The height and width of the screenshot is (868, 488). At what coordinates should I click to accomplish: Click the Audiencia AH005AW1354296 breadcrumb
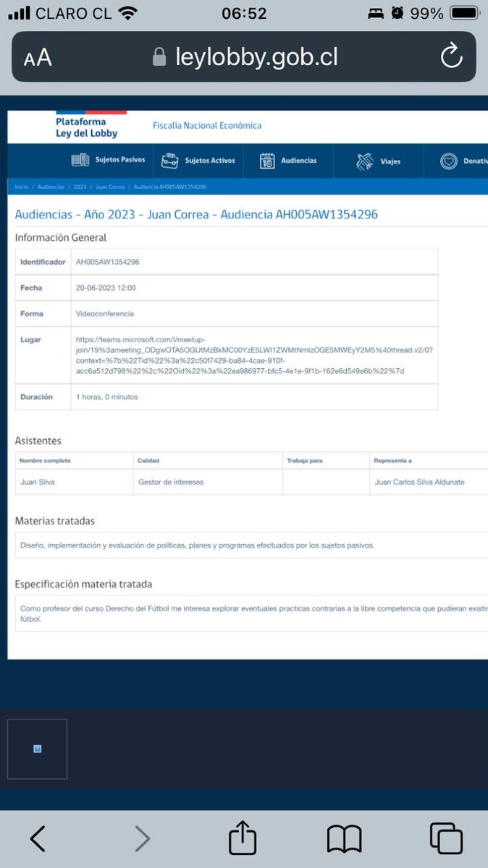(170, 187)
